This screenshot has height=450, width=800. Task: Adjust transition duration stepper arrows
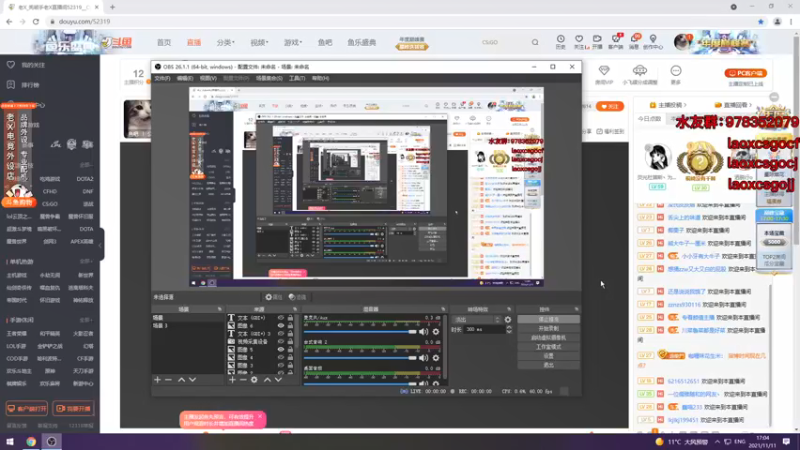click(509, 330)
